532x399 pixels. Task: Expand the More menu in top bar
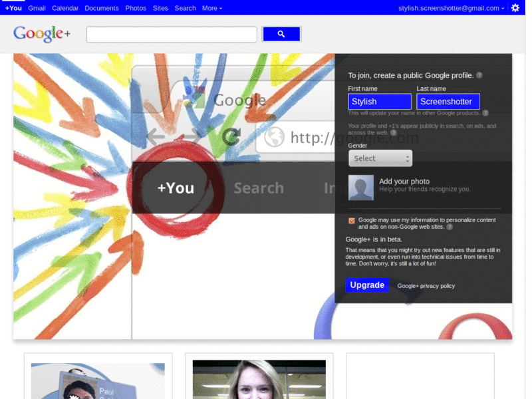[x=212, y=8]
